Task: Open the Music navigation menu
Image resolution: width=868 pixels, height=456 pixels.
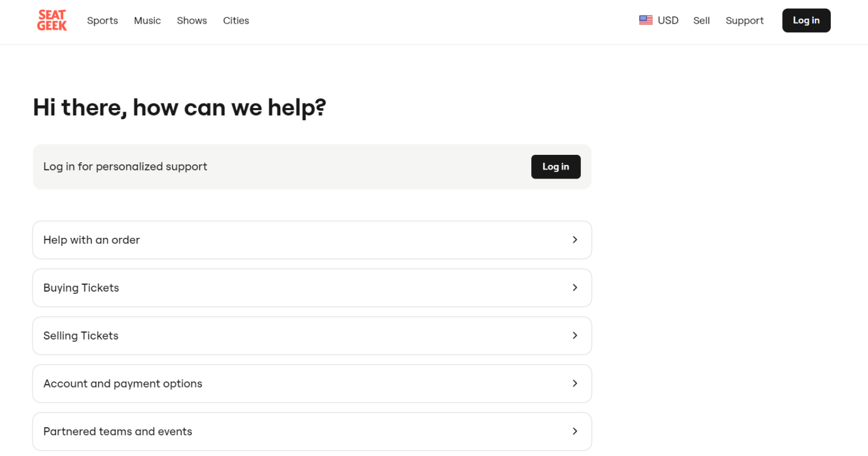Action: tap(147, 20)
